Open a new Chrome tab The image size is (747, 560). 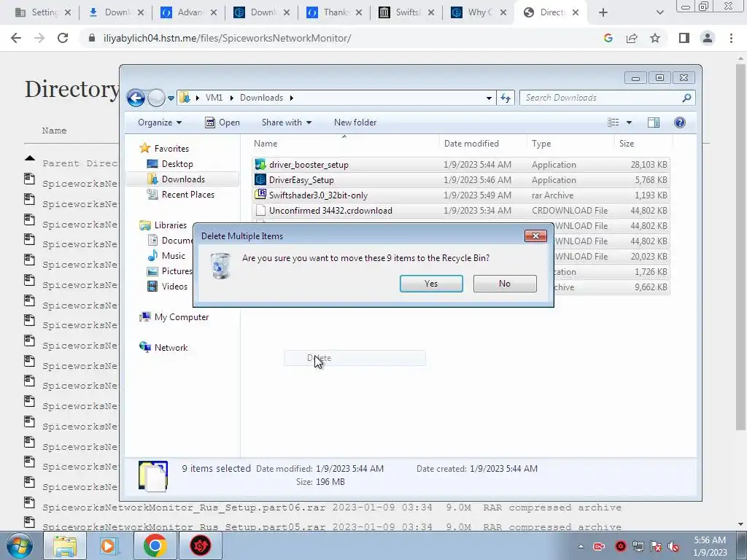click(603, 12)
